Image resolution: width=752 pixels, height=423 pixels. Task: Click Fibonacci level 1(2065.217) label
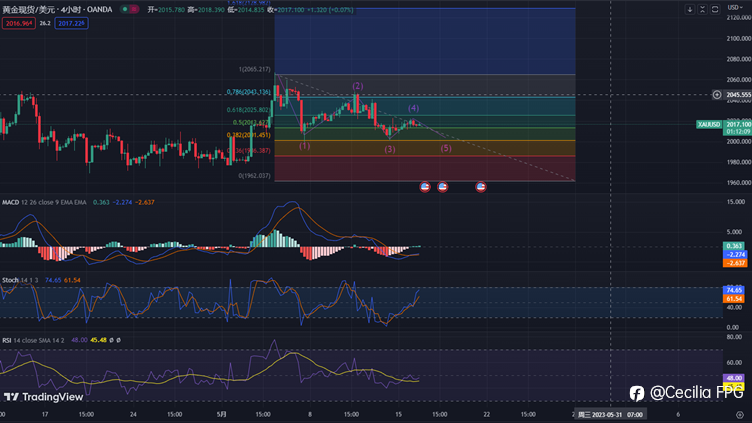click(x=255, y=69)
